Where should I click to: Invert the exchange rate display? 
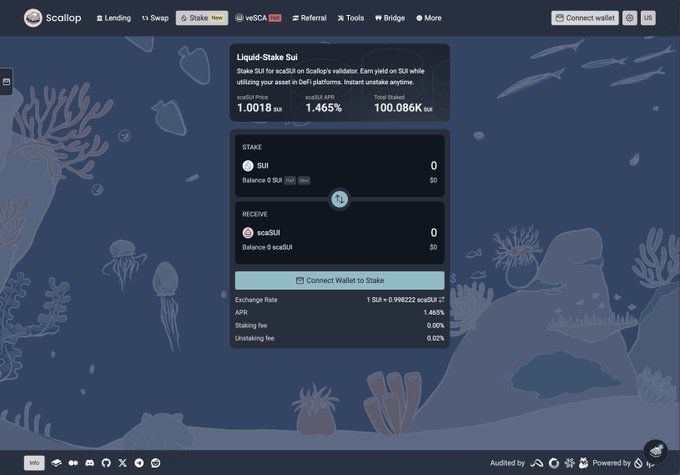click(441, 300)
